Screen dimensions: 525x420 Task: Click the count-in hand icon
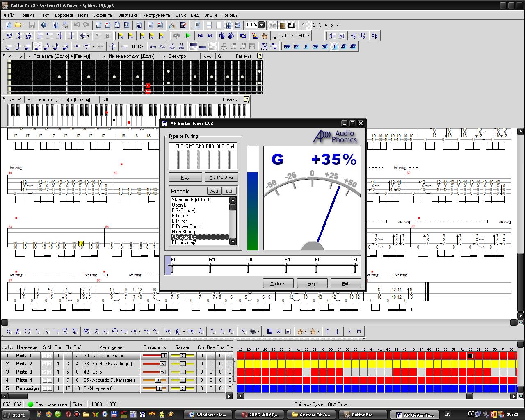[x=264, y=36]
